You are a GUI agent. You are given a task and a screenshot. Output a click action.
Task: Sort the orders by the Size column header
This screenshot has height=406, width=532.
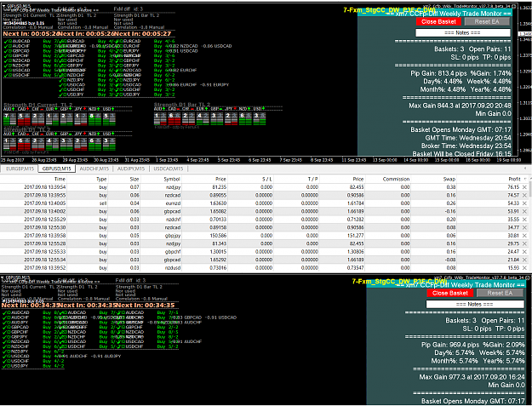click(x=123, y=179)
